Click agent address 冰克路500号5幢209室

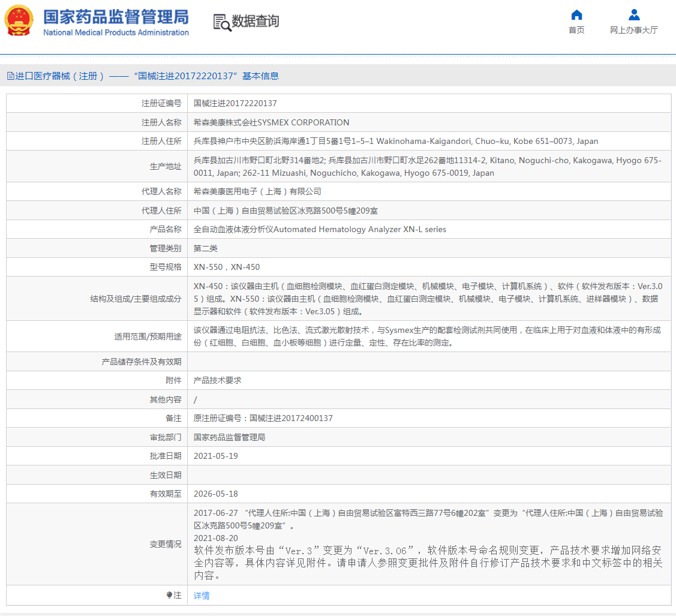click(286, 211)
